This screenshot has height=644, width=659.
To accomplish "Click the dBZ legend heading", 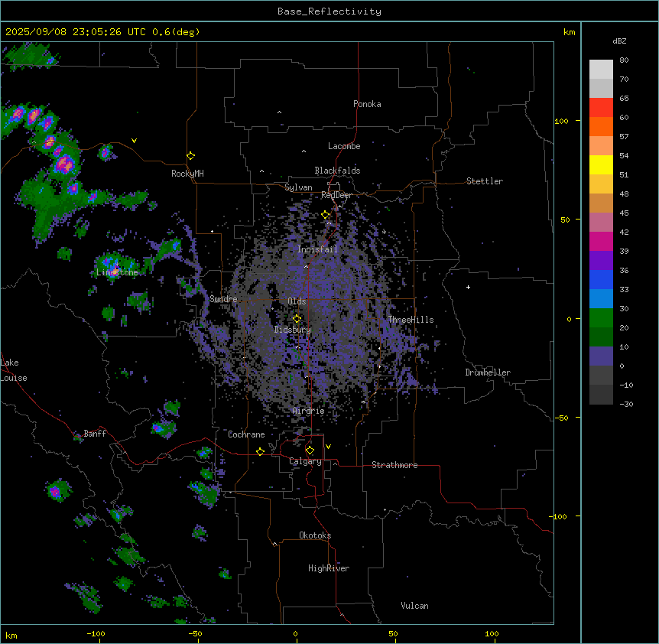I will tap(619, 41).
